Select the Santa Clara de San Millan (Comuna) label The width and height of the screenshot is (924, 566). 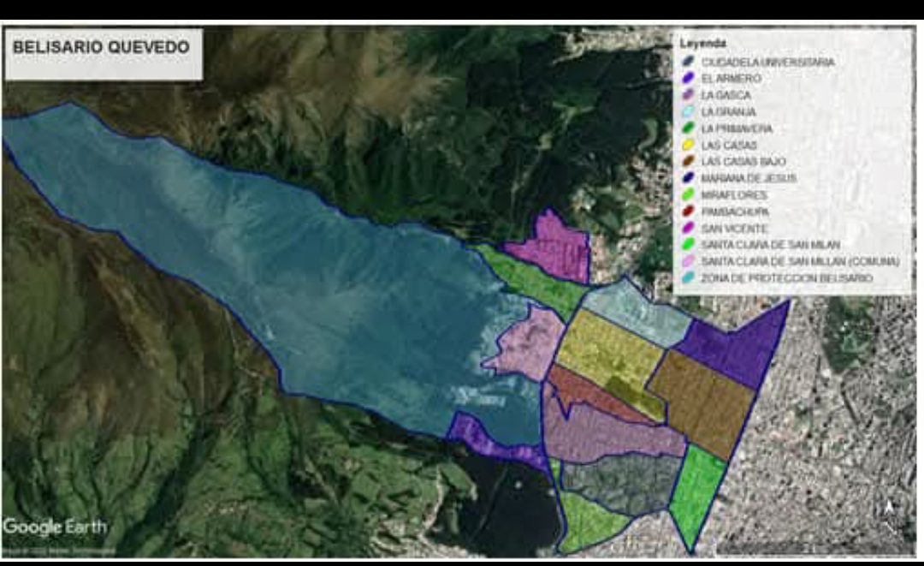[x=800, y=261]
